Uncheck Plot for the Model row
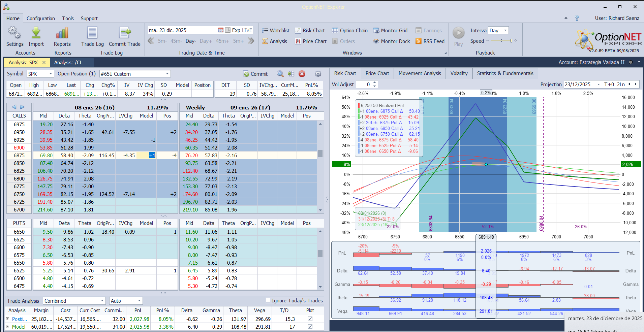This screenshot has height=332, width=644. 310,327
